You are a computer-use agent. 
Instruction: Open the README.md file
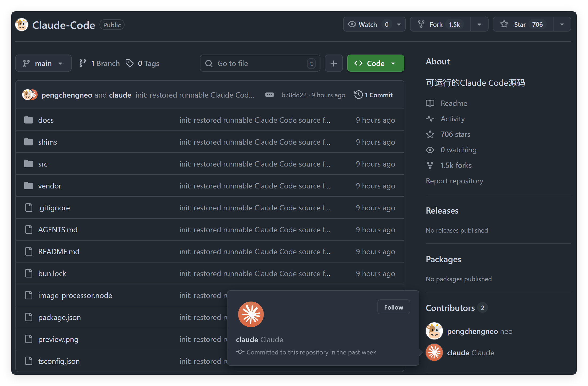pos(59,252)
